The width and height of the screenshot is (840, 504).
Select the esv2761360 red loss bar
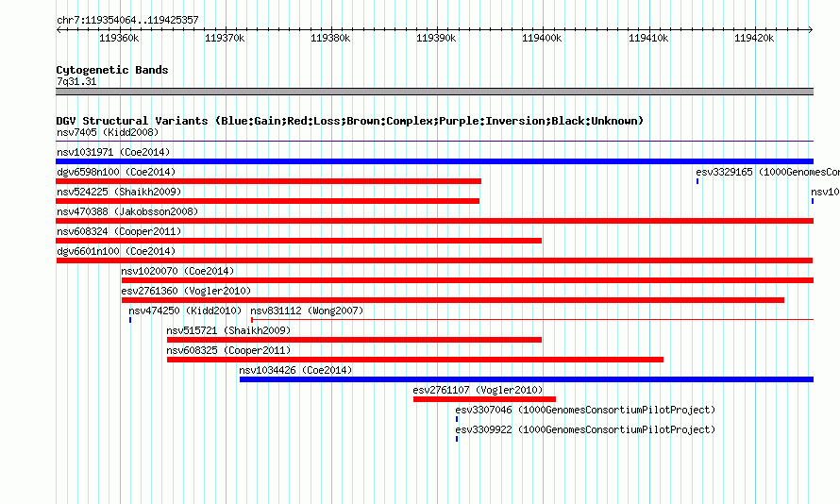pos(453,300)
